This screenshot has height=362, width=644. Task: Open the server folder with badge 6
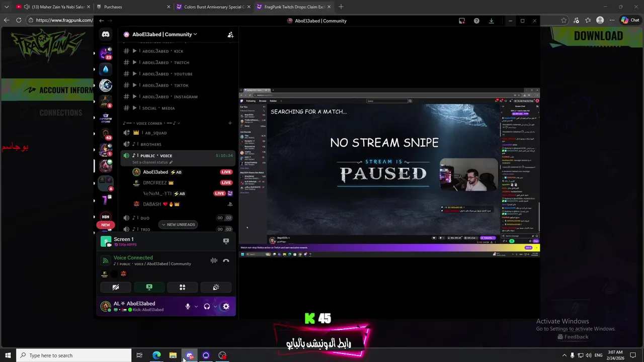[106, 184]
